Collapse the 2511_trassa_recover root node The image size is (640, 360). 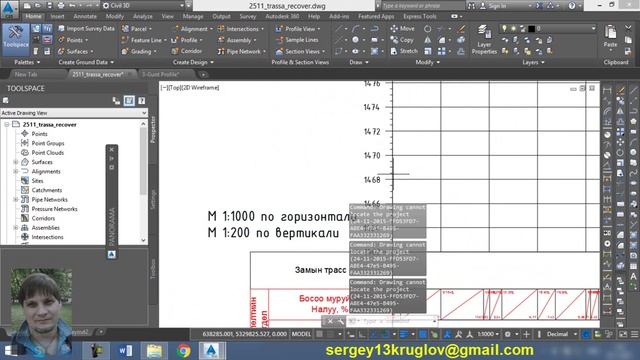(7, 124)
